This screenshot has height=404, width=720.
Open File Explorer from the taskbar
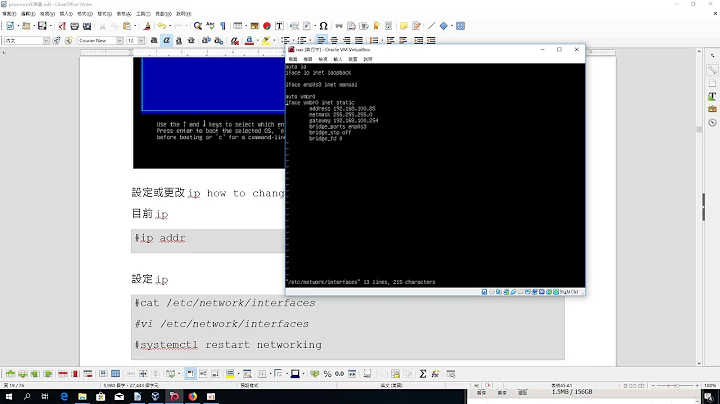pyautogui.click(x=82, y=396)
